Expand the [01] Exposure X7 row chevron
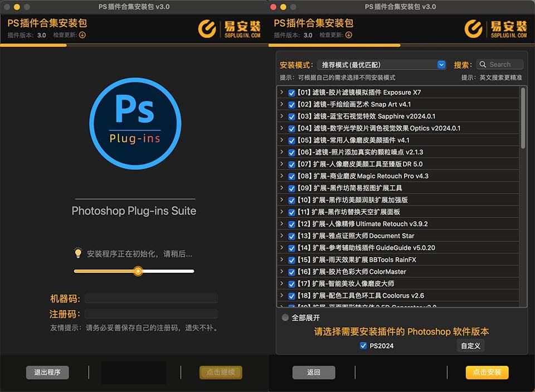This screenshot has height=392, width=535. (x=281, y=92)
